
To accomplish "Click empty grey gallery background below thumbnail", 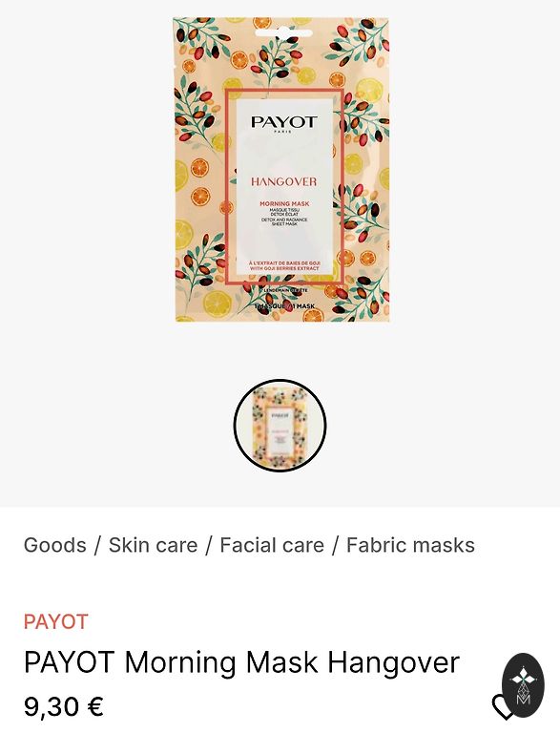I will click(x=280, y=490).
